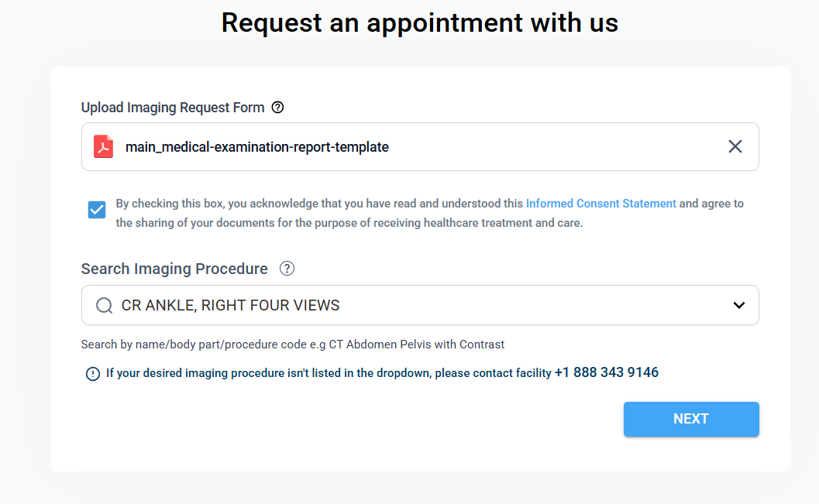Screen dimensions: 819x504
Task: Click help icon beside Search Imaging Procedure
Action: pos(287,269)
